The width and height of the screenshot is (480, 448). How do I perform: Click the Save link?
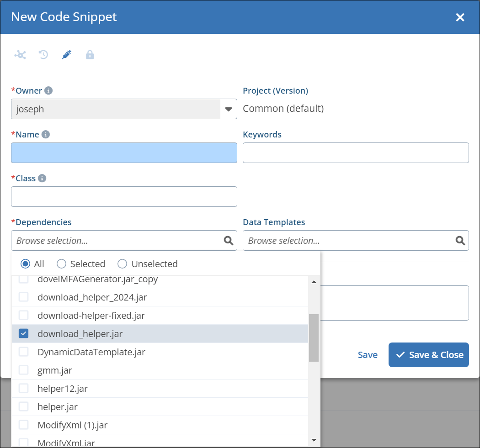click(x=368, y=355)
